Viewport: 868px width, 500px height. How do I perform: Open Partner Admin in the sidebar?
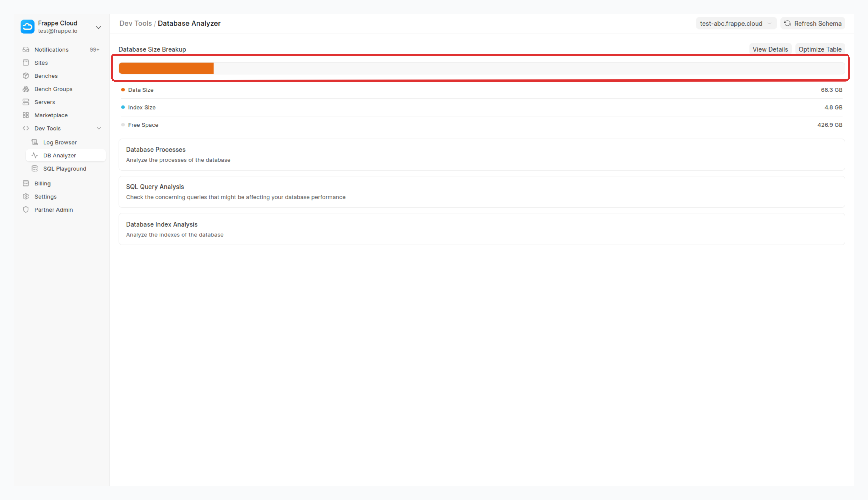coord(61,210)
